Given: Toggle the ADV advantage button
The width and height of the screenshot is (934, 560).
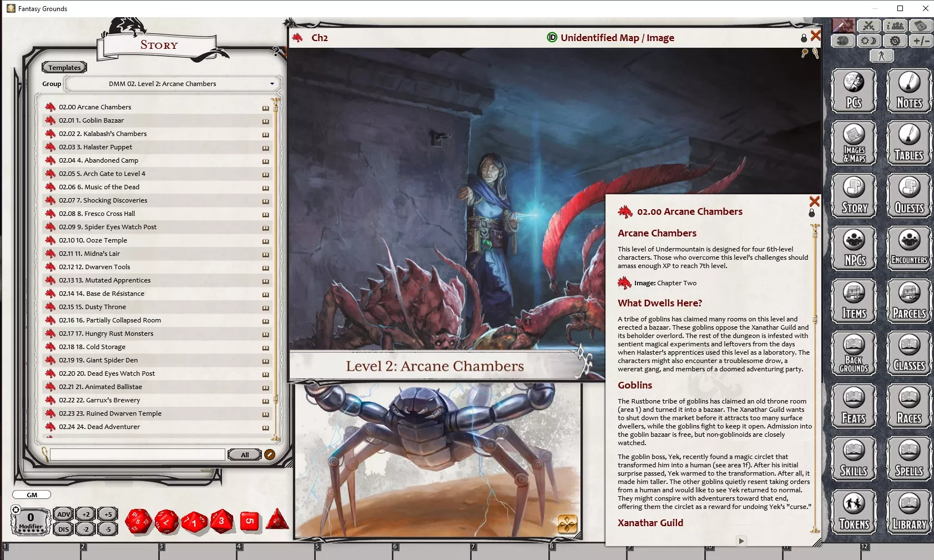Looking at the screenshot, I should click(x=64, y=514).
